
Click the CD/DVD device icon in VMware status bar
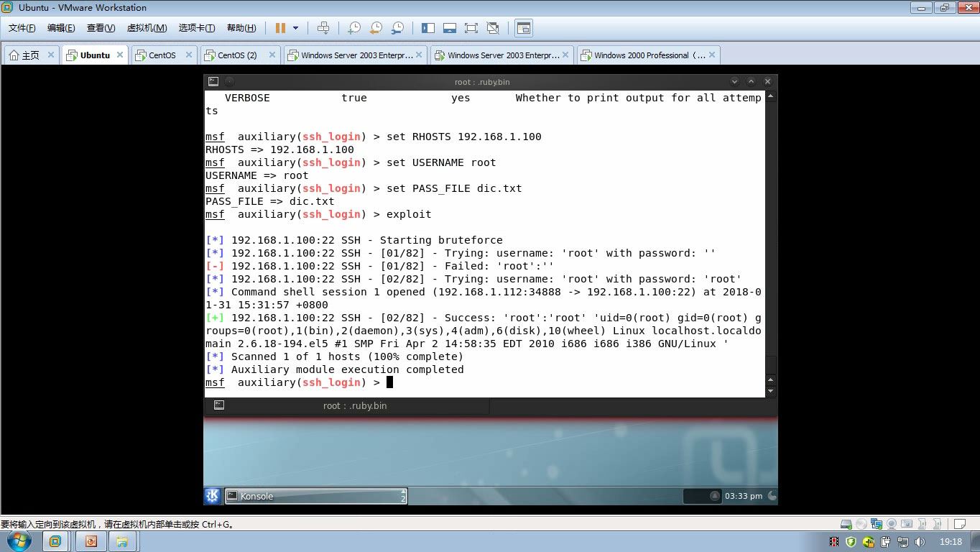click(861, 524)
